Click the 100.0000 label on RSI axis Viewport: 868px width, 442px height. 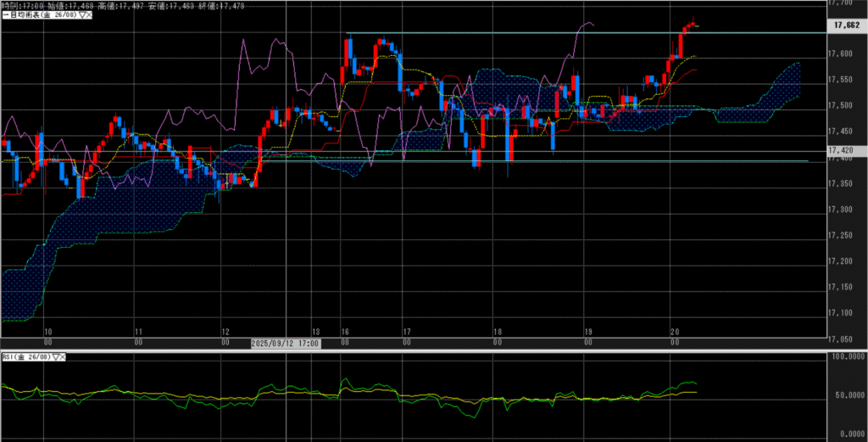[849, 358]
